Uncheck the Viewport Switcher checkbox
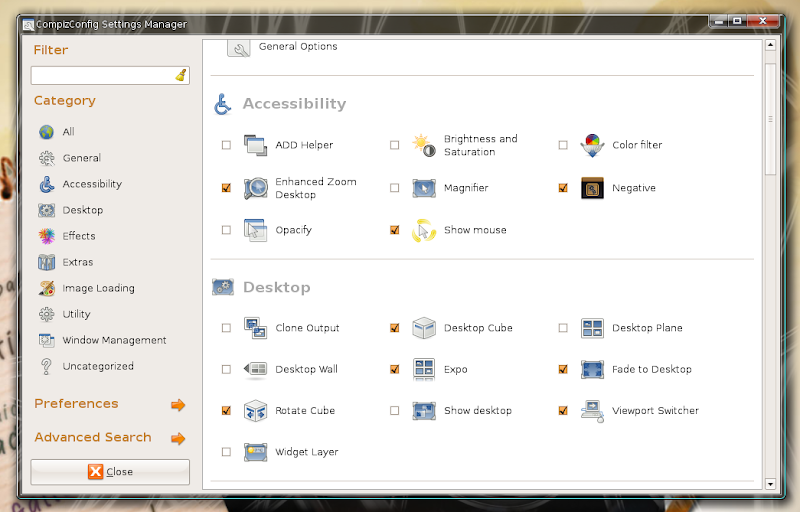 pos(563,411)
